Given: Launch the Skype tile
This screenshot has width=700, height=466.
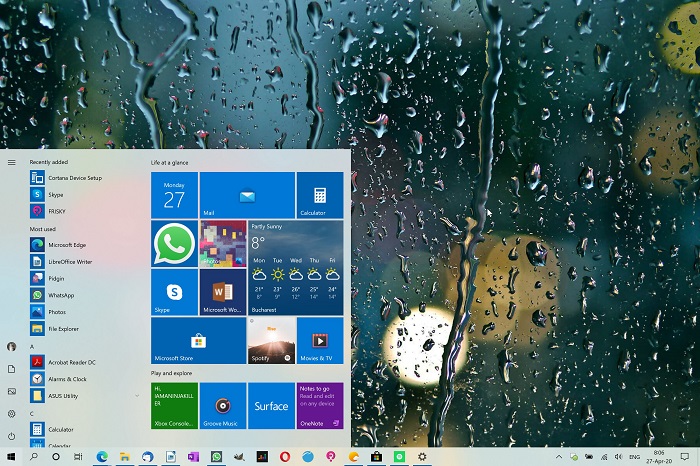Looking at the screenshot, I should point(174,292).
